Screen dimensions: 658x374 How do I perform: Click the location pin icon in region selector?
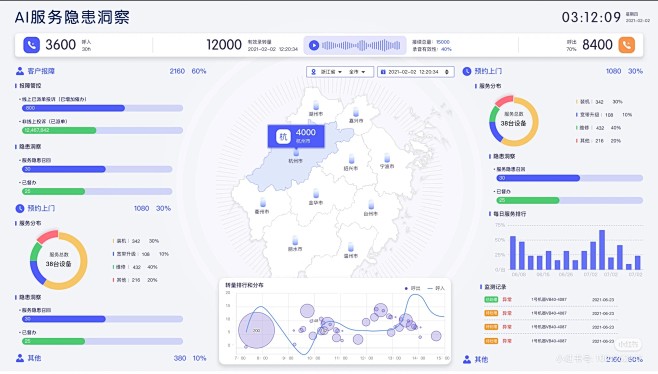click(x=313, y=72)
